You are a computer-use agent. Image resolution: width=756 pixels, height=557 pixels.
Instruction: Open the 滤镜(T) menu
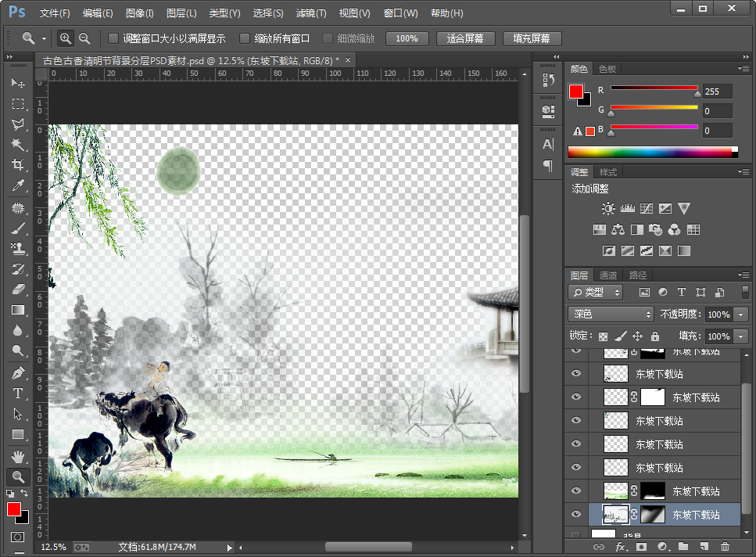(x=311, y=13)
